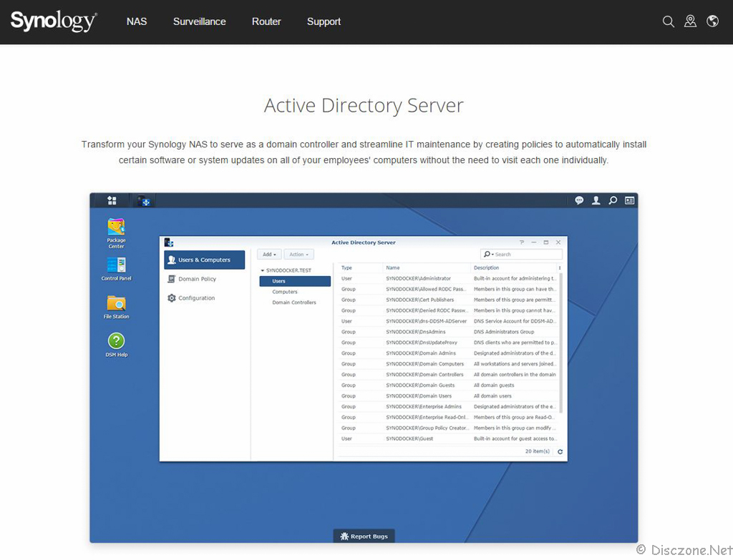Select the SYNODOCKER\Domain Controllers row
Screen dimensions: 733x560
448,375
